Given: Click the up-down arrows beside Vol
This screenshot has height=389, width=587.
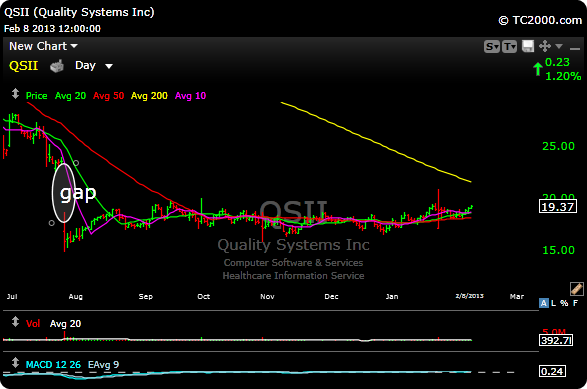Looking at the screenshot, I should pyautogui.click(x=15, y=322).
